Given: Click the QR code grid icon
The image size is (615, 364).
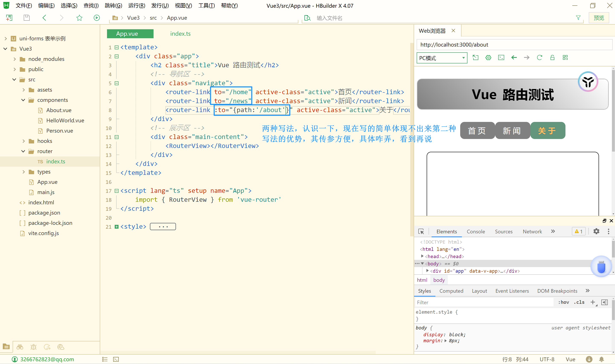Looking at the screenshot, I should coord(565,58).
